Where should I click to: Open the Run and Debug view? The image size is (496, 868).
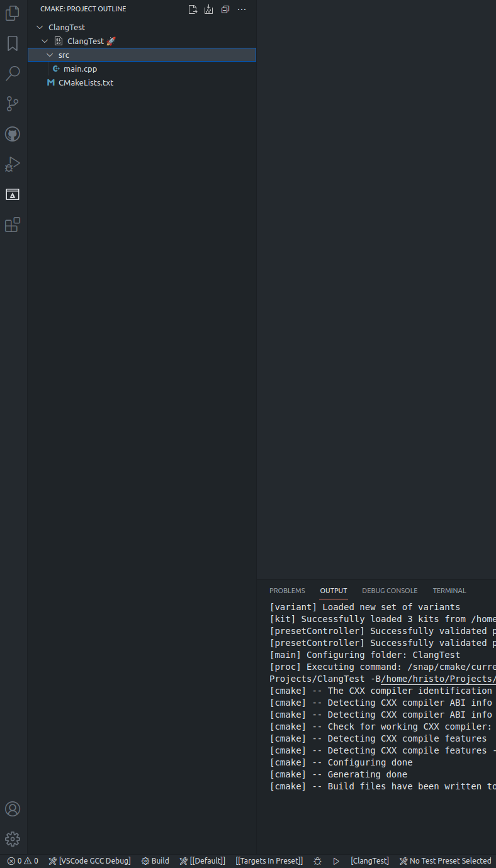(13, 164)
